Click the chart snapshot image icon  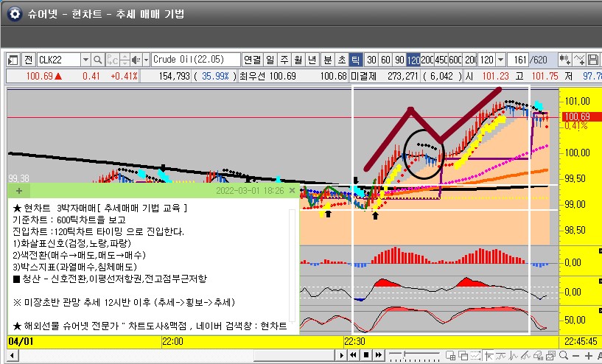[551, 355]
